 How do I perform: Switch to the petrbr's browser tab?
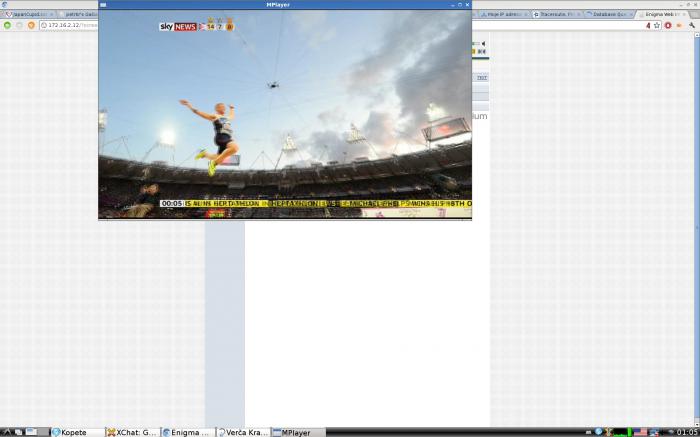(x=79, y=14)
